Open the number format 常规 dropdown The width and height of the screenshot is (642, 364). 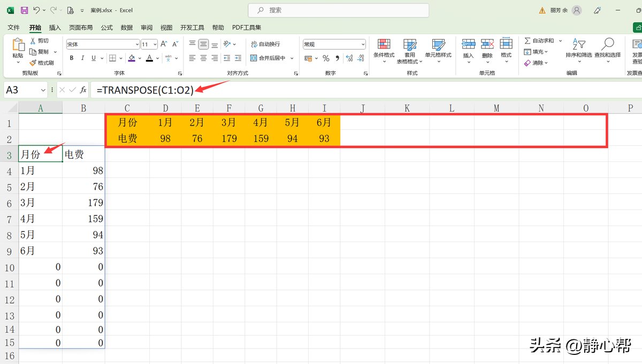pos(363,44)
